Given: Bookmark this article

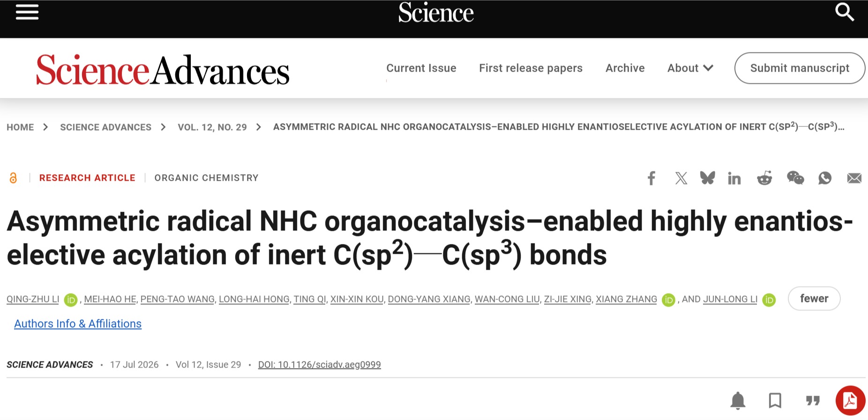Looking at the screenshot, I should [775, 401].
